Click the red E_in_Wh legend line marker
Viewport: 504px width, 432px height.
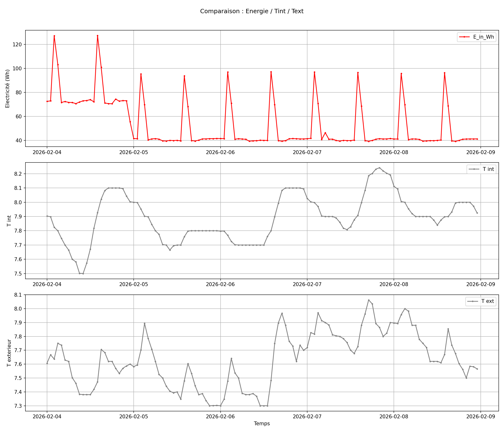(464, 37)
